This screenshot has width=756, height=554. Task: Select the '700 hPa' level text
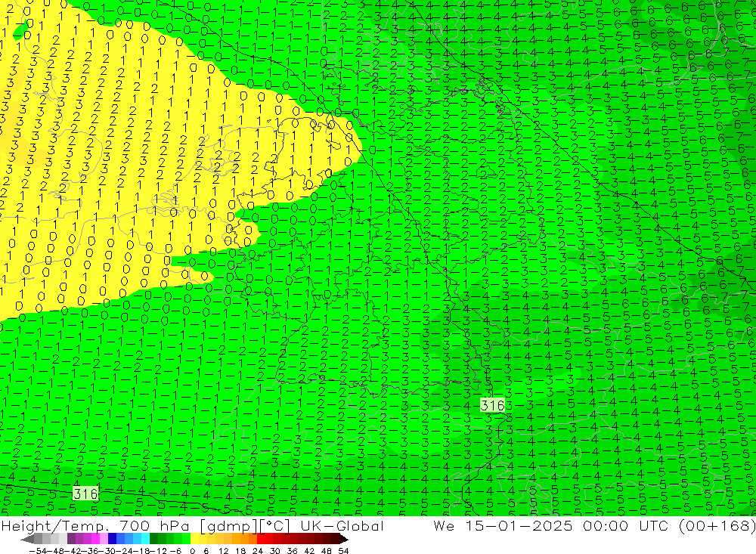point(155,526)
